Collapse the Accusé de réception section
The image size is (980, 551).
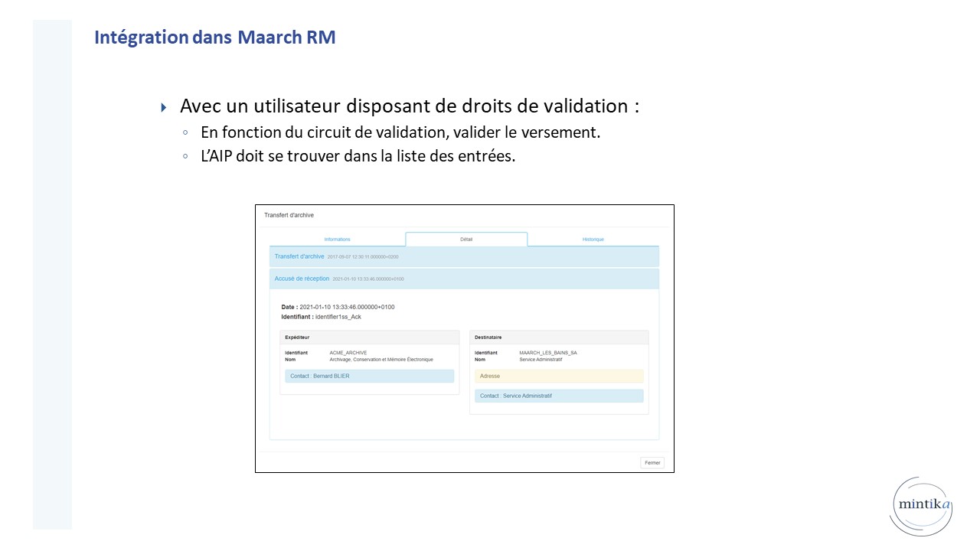click(x=464, y=279)
